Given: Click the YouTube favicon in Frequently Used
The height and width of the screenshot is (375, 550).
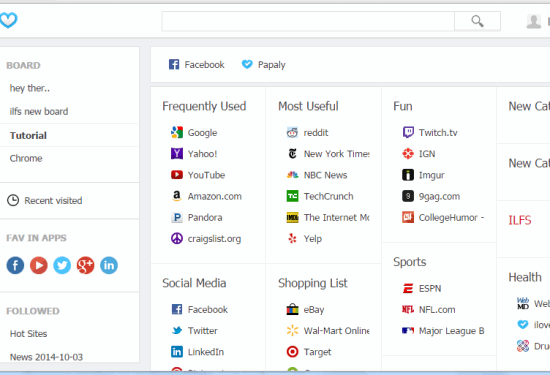Looking at the screenshot, I should point(177,175).
